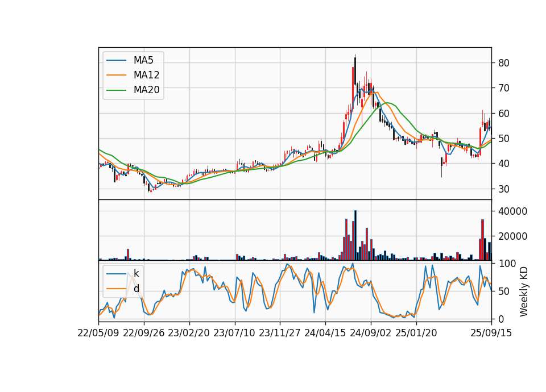
Task: Click the 24/04/15 date tick label
Action: coord(325,333)
